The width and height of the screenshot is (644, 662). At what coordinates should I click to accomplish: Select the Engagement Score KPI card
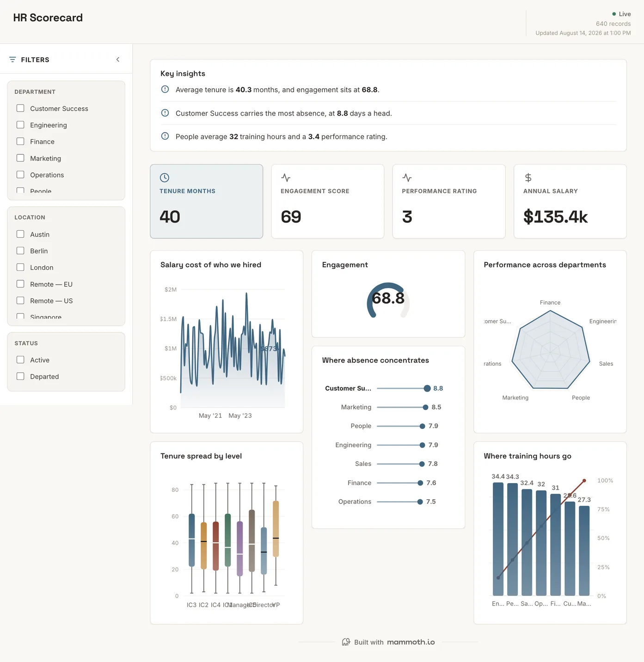328,202
